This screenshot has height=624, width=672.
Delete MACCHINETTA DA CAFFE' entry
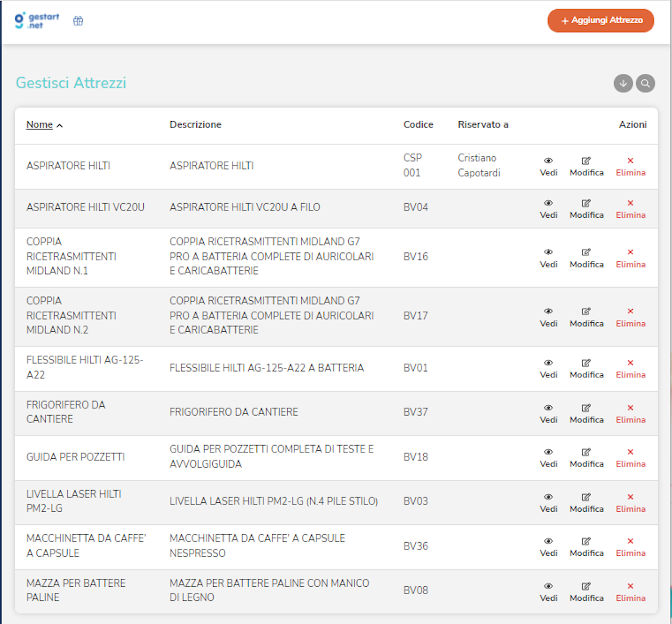(631, 547)
